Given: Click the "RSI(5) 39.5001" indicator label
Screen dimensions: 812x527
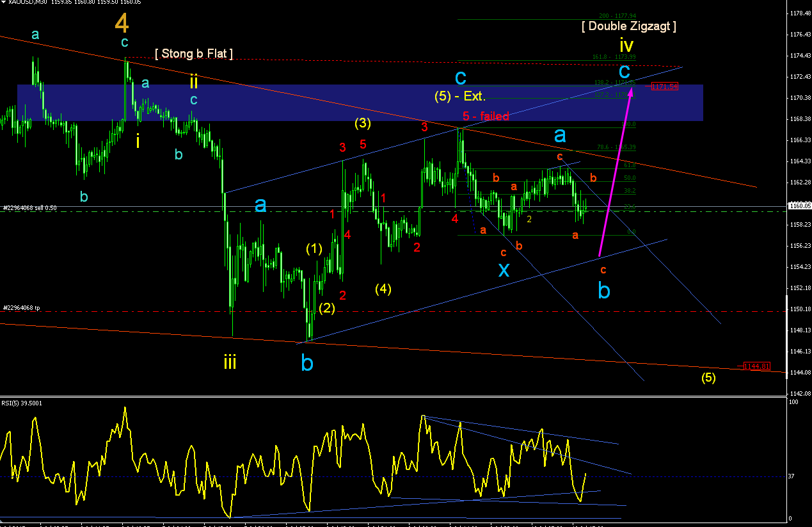Looking at the screenshot, I should (x=23, y=403).
